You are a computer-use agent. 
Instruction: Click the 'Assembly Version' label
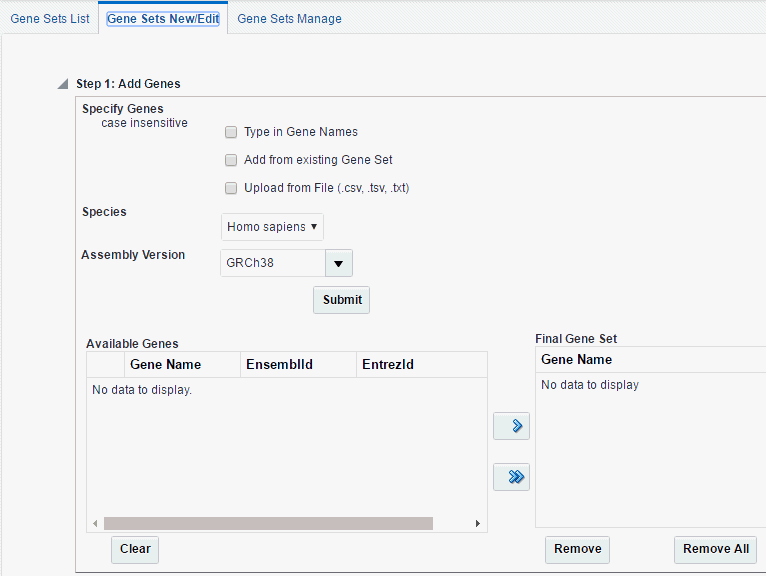point(133,255)
